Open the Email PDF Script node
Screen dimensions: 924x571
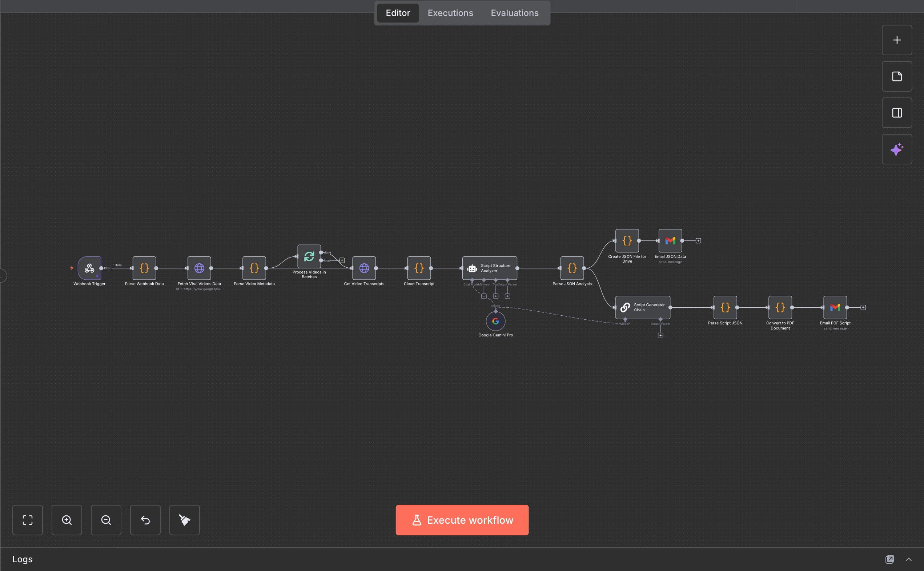pos(835,307)
